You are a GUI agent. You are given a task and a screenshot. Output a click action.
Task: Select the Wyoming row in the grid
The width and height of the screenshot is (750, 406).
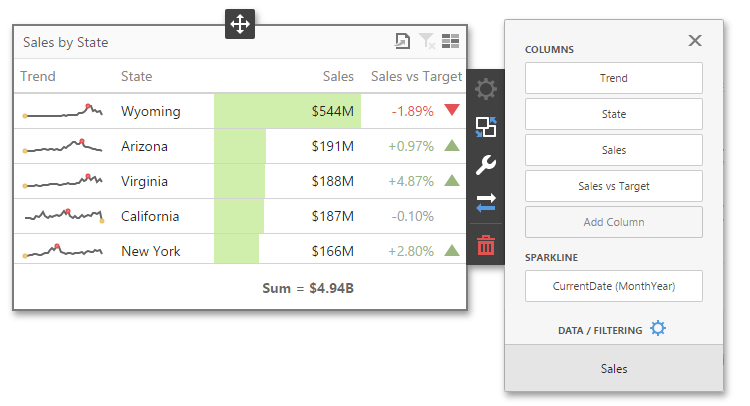coord(150,111)
